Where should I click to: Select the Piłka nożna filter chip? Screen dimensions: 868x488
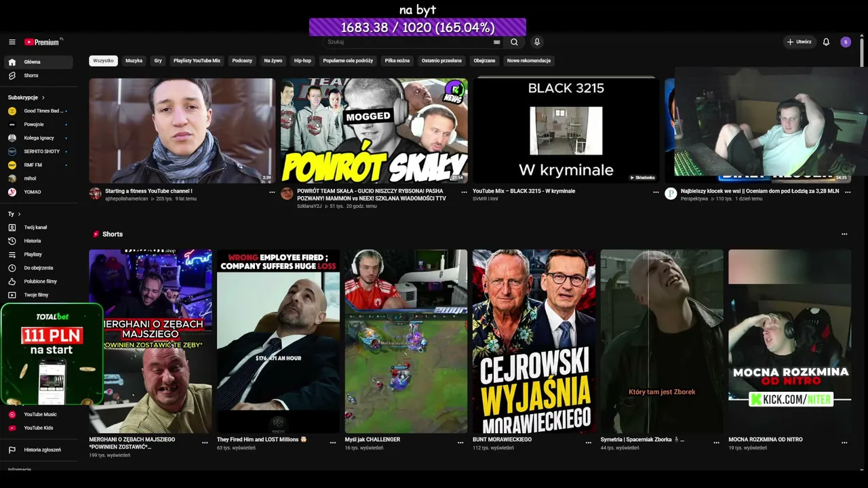(x=397, y=60)
